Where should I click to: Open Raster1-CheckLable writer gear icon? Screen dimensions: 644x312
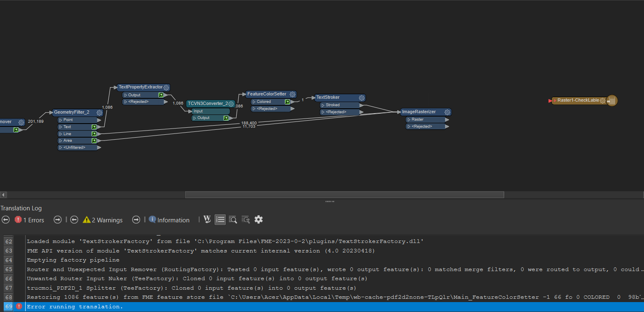pyautogui.click(x=603, y=100)
